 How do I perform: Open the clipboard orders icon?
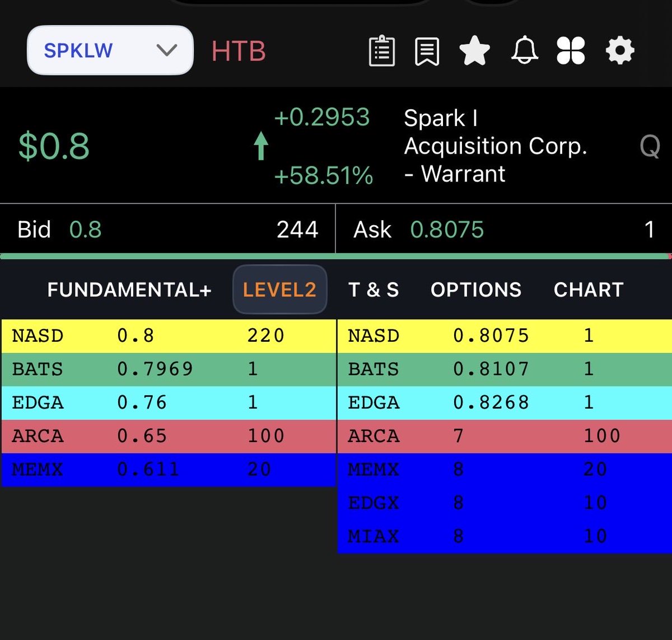382,51
